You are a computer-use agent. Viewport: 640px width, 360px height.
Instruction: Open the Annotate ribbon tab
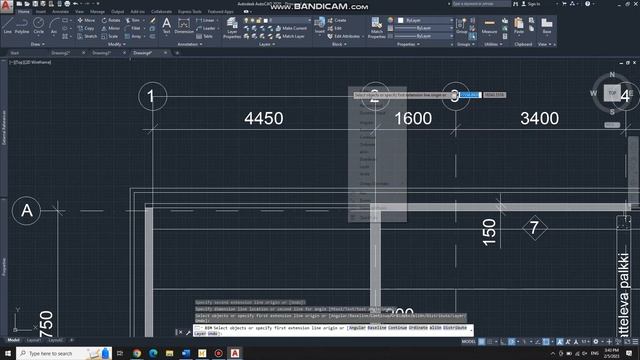click(60, 11)
